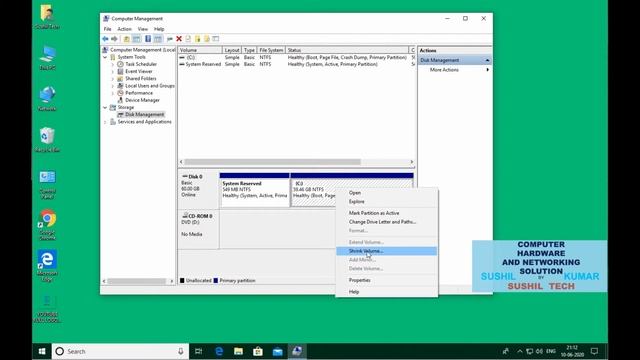Sort by the Volume column header
The height and width of the screenshot is (360, 640).
tap(200, 50)
